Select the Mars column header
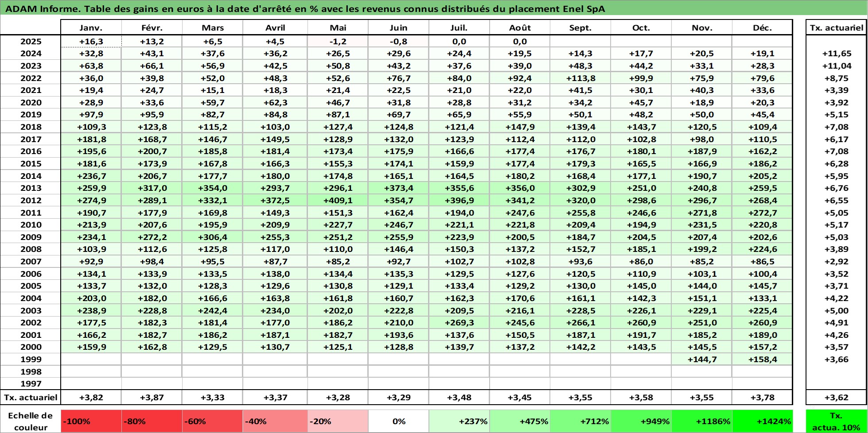The image size is (868, 433). (x=212, y=27)
